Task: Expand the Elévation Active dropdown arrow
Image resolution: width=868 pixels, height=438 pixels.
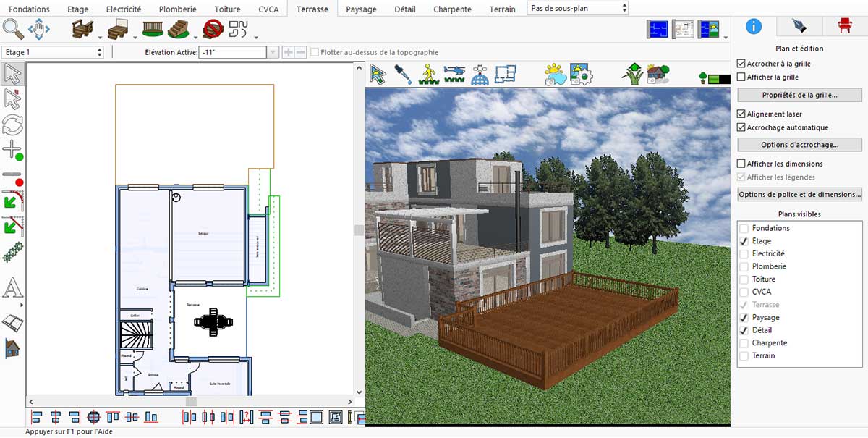Action: (273, 52)
